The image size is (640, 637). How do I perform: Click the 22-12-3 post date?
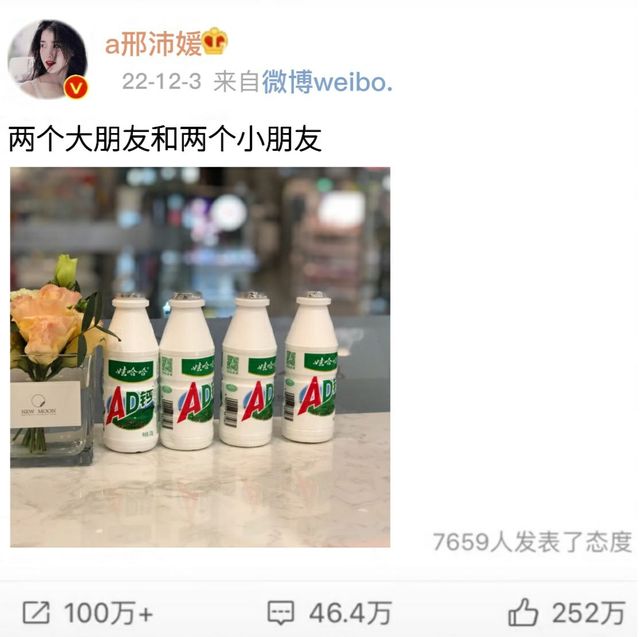pyautogui.click(x=162, y=82)
